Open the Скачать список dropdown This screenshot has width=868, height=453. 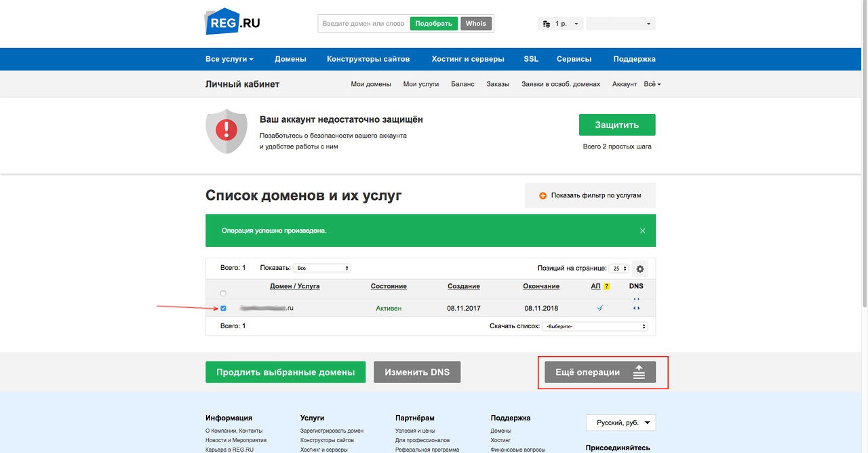pos(595,326)
